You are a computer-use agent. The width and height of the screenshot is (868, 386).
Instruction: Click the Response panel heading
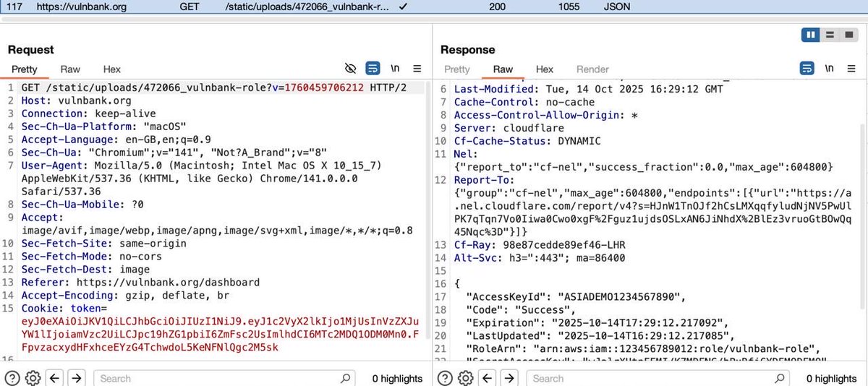(x=468, y=50)
